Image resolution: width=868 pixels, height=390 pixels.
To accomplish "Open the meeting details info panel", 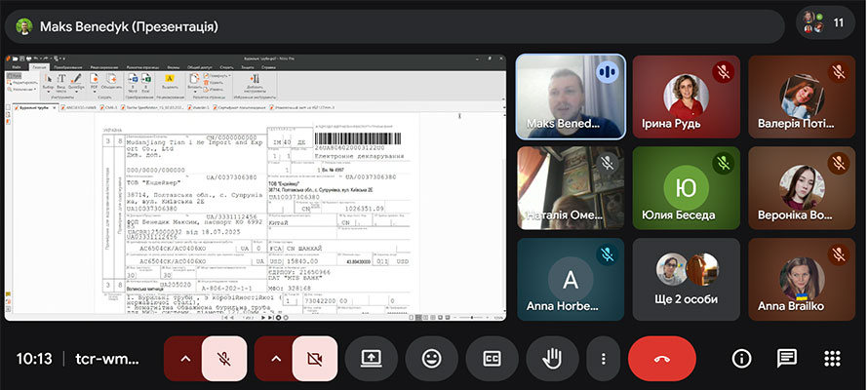I will [741, 359].
